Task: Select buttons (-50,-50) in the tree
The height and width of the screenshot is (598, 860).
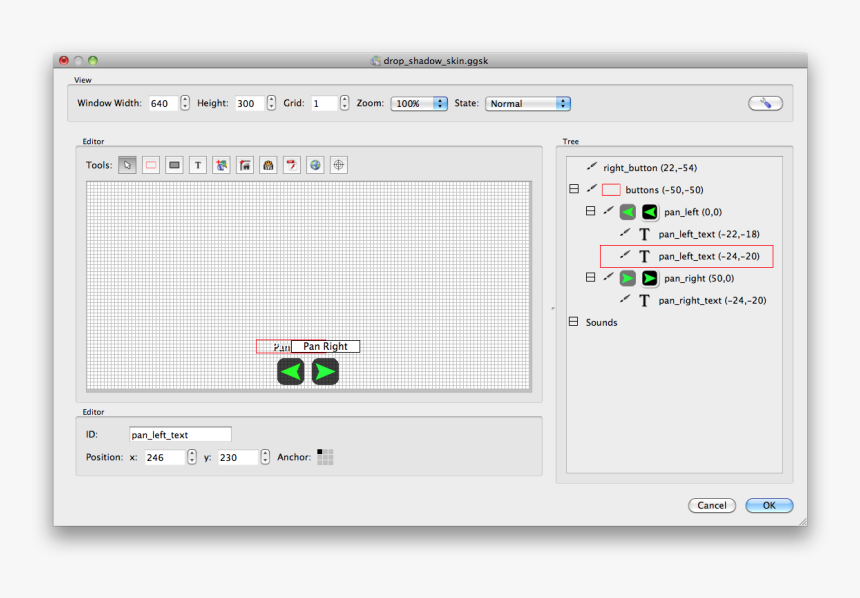Action: coord(664,190)
